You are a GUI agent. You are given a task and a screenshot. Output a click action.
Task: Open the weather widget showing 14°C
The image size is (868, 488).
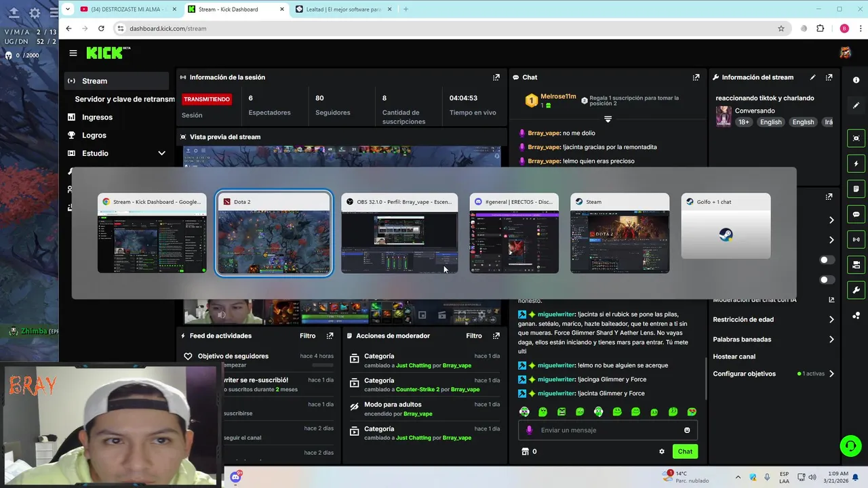pyautogui.click(x=686, y=477)
